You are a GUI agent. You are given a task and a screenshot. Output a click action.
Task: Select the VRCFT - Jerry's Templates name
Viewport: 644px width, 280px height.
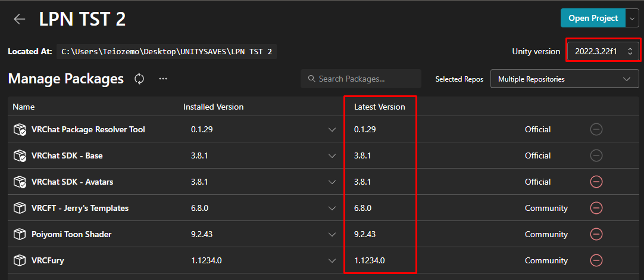(x=80, y=208)
